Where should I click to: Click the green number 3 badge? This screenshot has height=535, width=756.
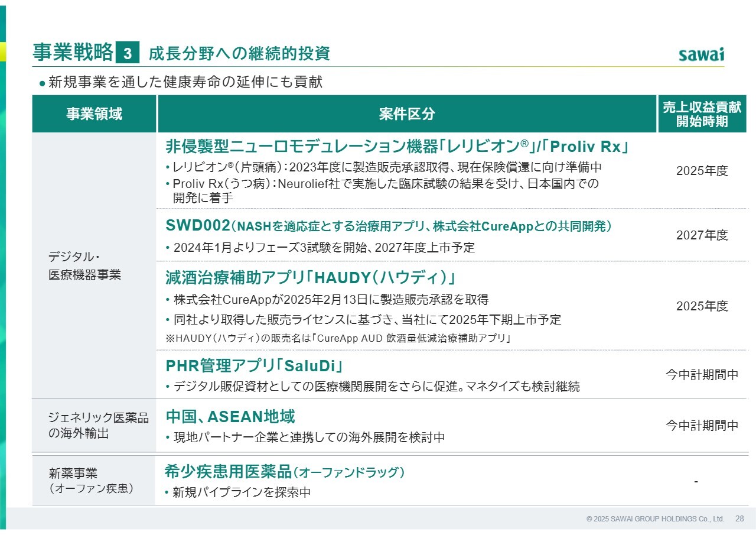pos(127,54)
